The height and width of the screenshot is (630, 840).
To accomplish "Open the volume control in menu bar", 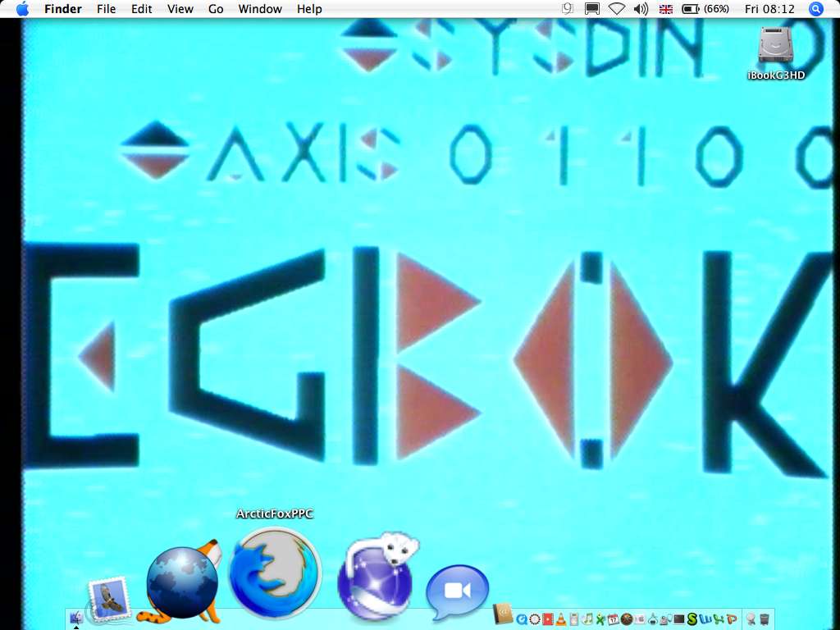I will click(x=641, y=9).
